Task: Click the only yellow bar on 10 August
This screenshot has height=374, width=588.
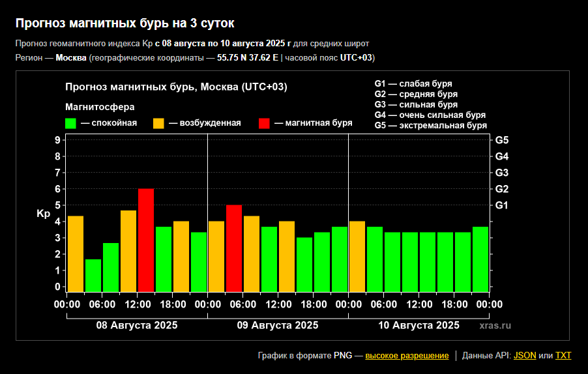Action: coord(357,256)
